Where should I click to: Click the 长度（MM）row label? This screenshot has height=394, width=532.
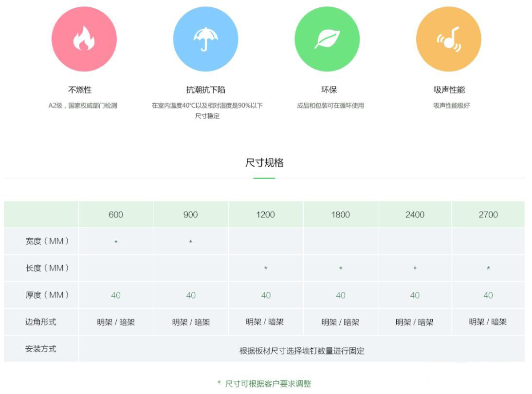(47, 268)
